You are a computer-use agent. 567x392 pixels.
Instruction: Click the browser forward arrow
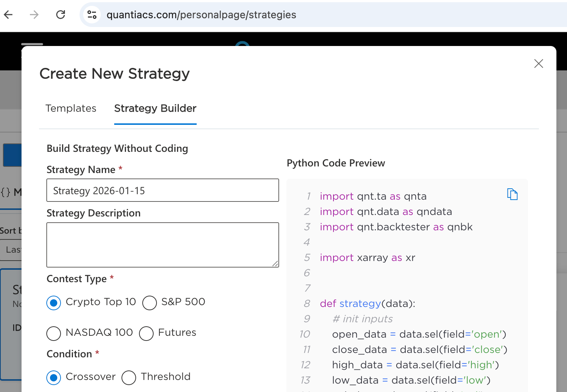pos(34,15)
